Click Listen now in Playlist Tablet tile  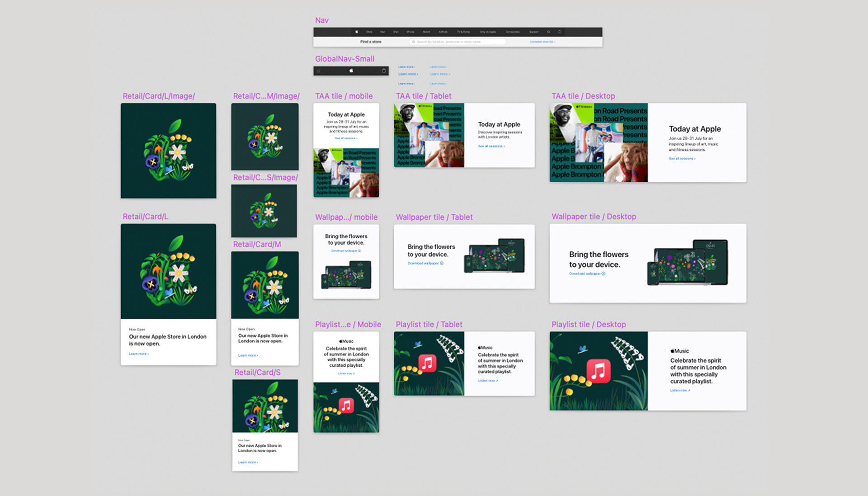[x=488, y=381]
